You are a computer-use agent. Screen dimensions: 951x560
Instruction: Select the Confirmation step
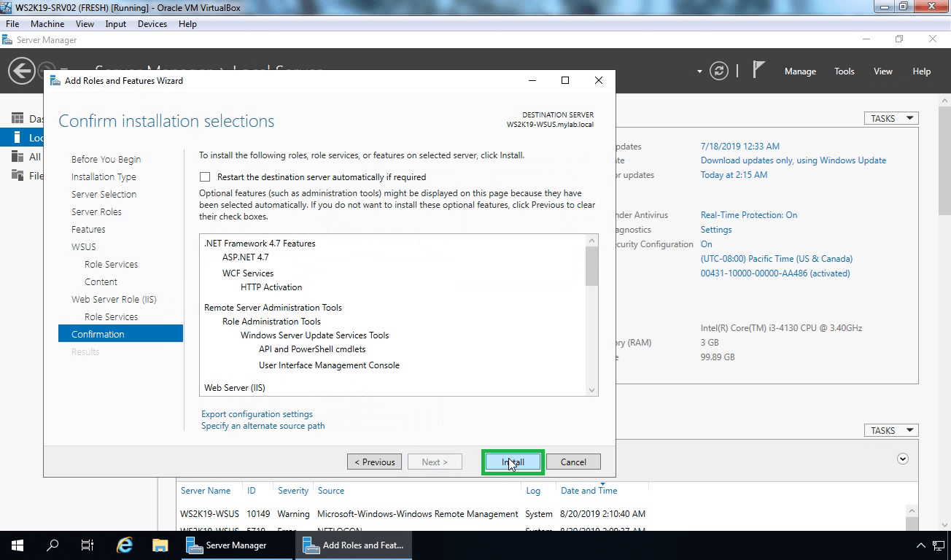[x=120, y=334]
